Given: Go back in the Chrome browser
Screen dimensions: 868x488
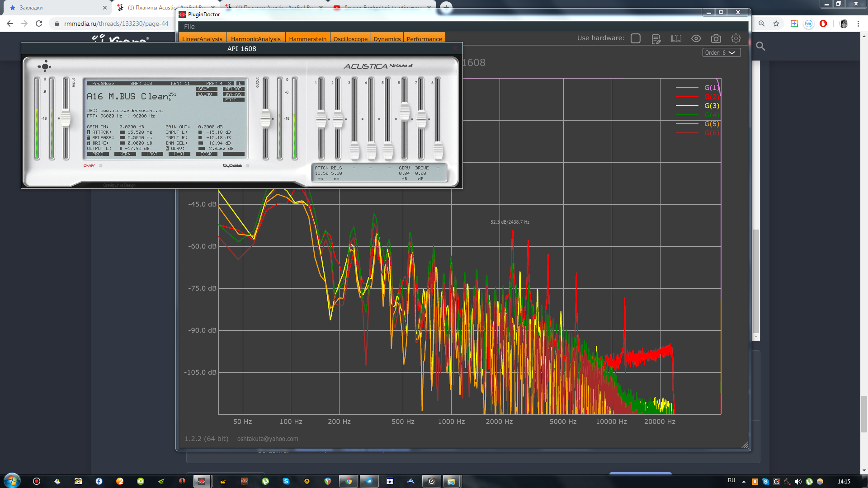Looking at the screenshot, I should click(10, 23).
